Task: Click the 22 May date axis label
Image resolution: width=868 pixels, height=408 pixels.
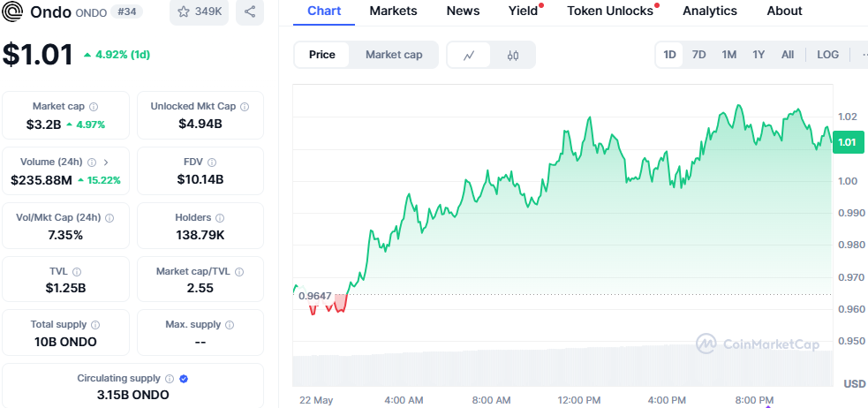Action: [316, 400]
